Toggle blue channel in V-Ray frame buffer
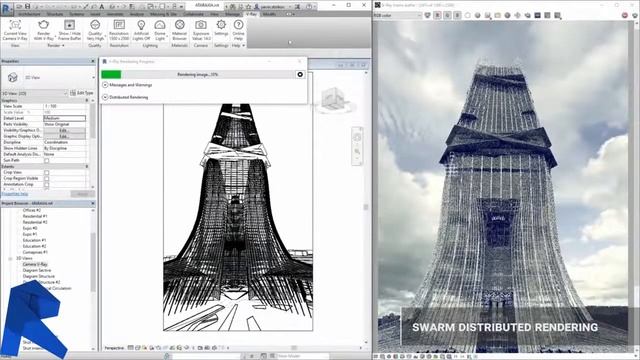This screenshot has width=640, height=360. coord(457,15)
